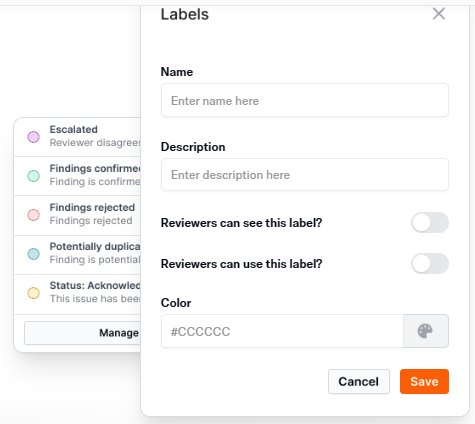Click the green Findings confirmed circle
The width and height of the screenshot is (475, 424).
(x=33, y=176)
